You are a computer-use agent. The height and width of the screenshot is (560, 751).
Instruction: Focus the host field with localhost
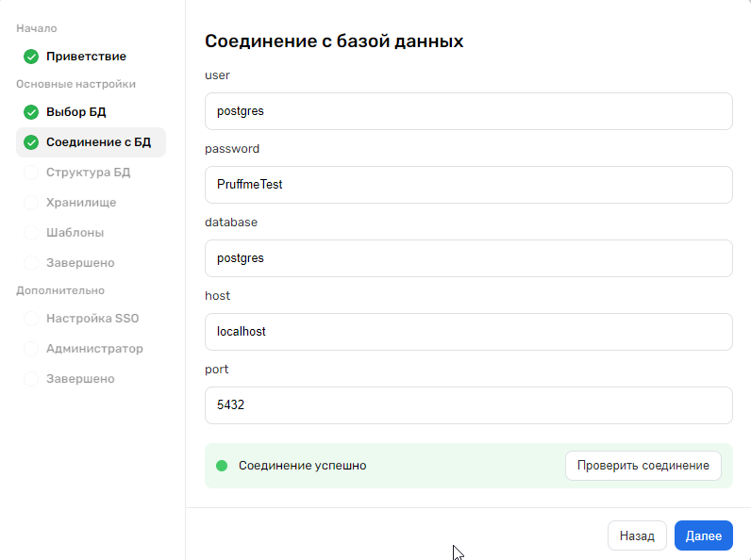tap(469, 332)
